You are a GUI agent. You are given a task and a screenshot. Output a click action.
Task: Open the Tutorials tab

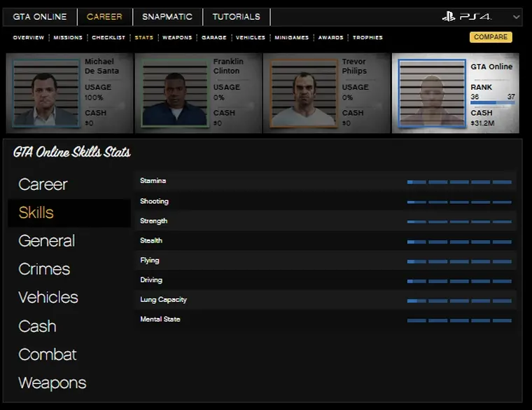tap(236, 17)
